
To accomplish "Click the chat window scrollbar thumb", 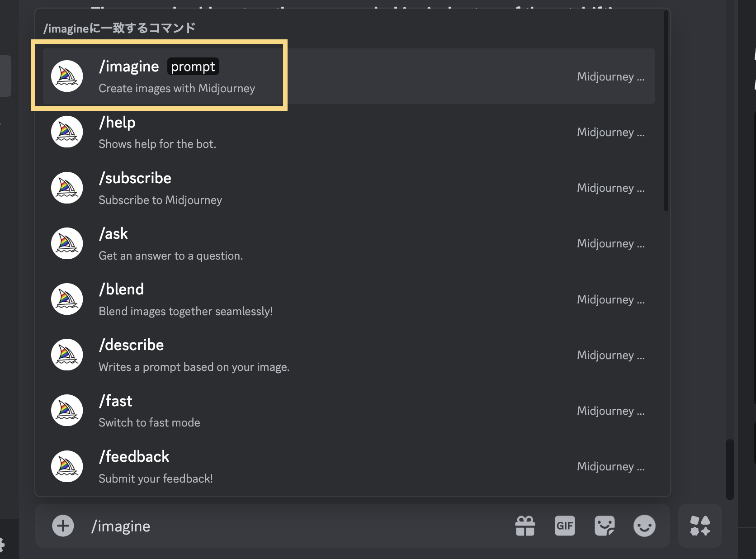I will coord(730,469).
